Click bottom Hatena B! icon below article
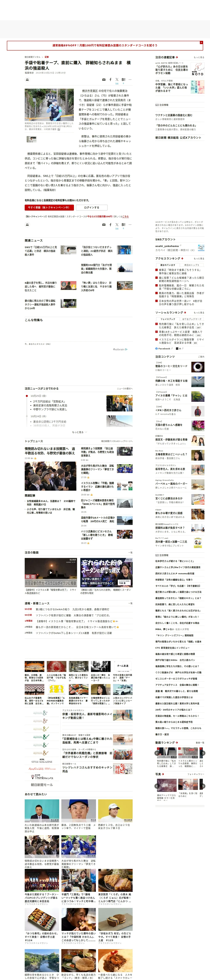210x980 pixels. tap(123, 225)
